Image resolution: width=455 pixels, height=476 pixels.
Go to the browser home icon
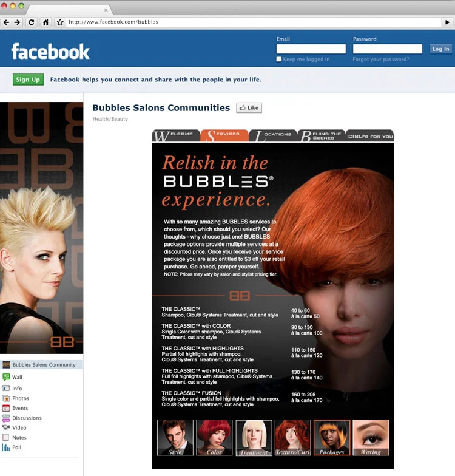point(46,22)
